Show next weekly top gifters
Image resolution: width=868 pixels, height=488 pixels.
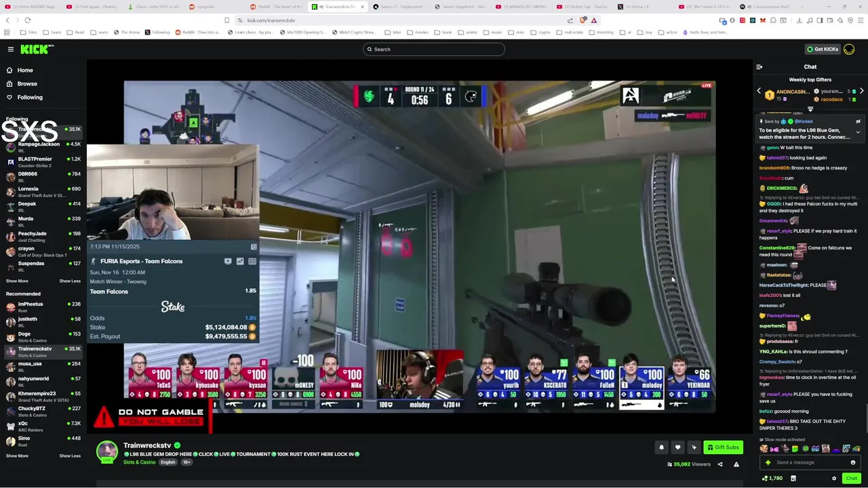861,91
